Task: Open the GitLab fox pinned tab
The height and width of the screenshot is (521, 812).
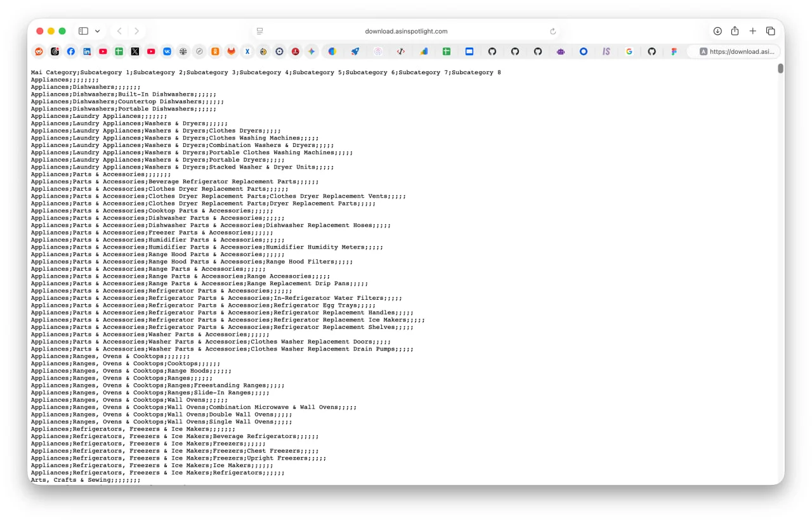Action: pos(232,51)
